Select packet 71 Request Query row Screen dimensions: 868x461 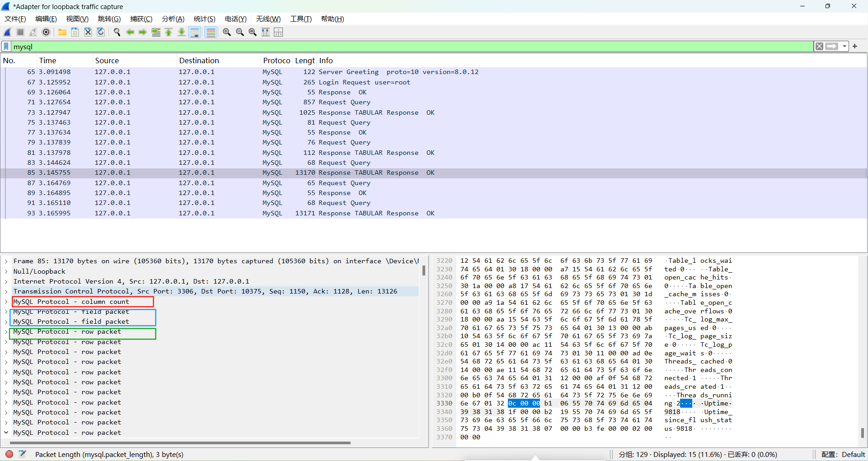coord(434,102)
